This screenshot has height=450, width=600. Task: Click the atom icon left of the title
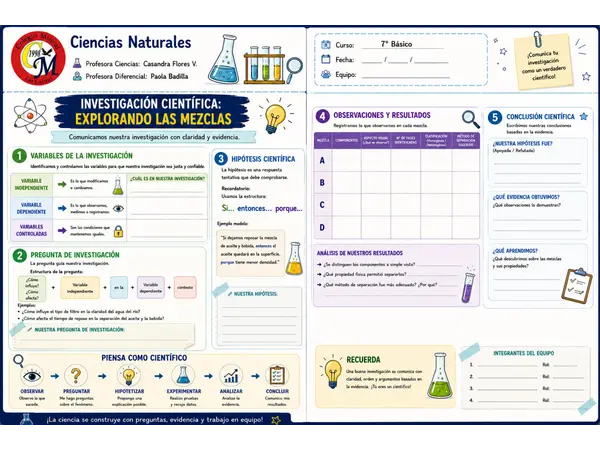(30, 116)
